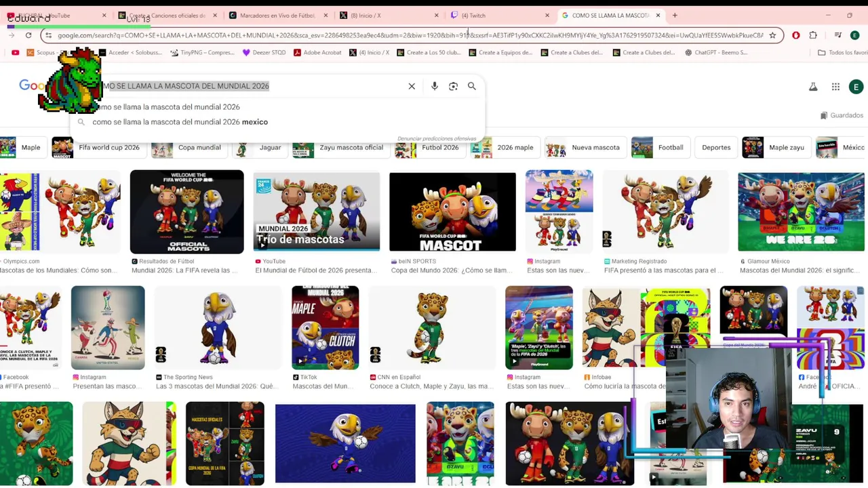This screenshot has width=868, height=488.
Task: Open Todos los favoritos bookmarks folder
Action: click(842, 52)
